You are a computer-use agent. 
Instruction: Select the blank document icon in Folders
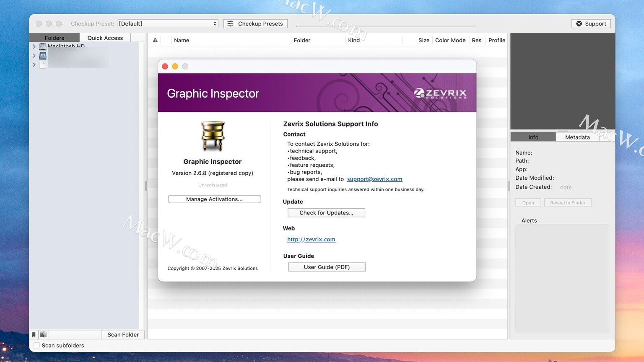(43, 65)
